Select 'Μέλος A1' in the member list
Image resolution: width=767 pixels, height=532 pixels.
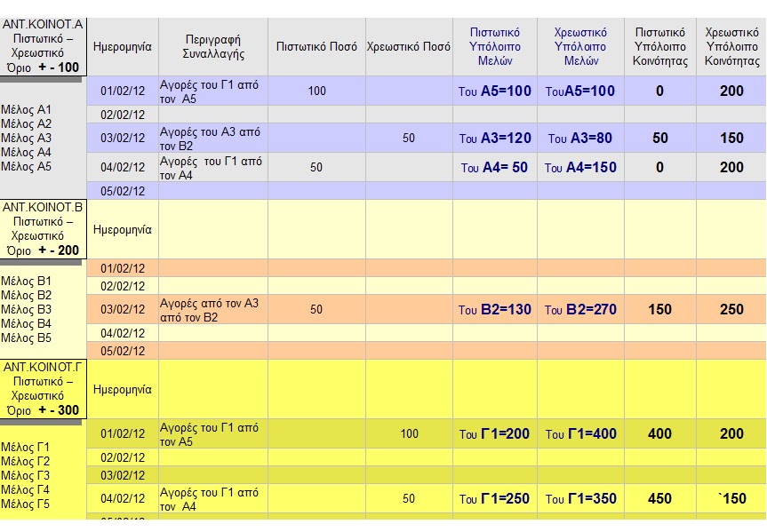tap(26, 109)
